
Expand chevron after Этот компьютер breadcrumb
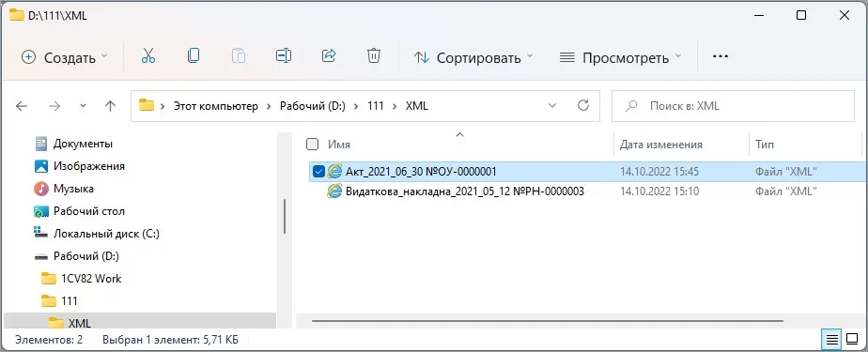pyautogui.click(x=269, y=106)
